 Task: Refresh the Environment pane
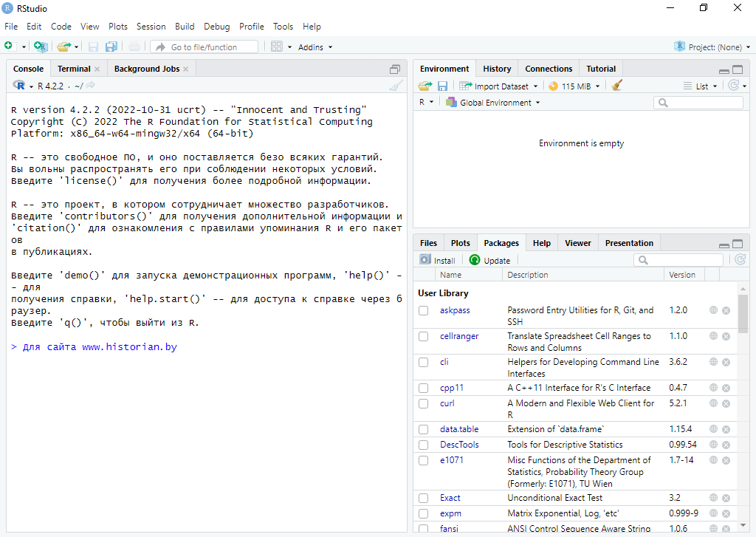pos(732,86)
